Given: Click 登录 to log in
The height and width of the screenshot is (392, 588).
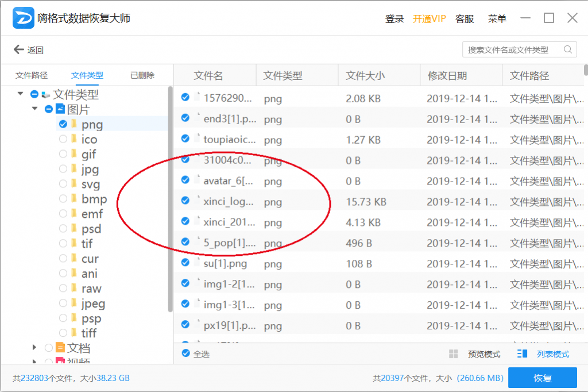Looking at the screenshot, I should (394, 18).
